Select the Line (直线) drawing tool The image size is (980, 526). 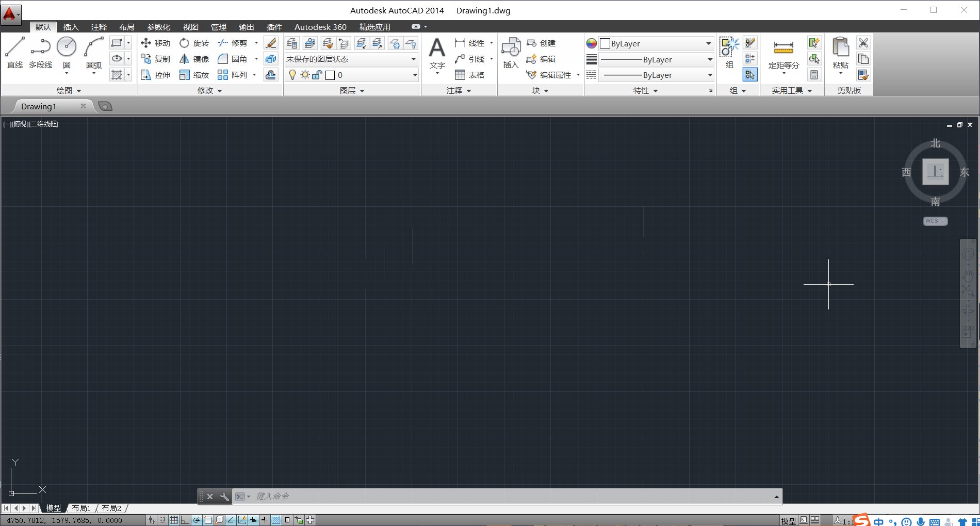15,53
